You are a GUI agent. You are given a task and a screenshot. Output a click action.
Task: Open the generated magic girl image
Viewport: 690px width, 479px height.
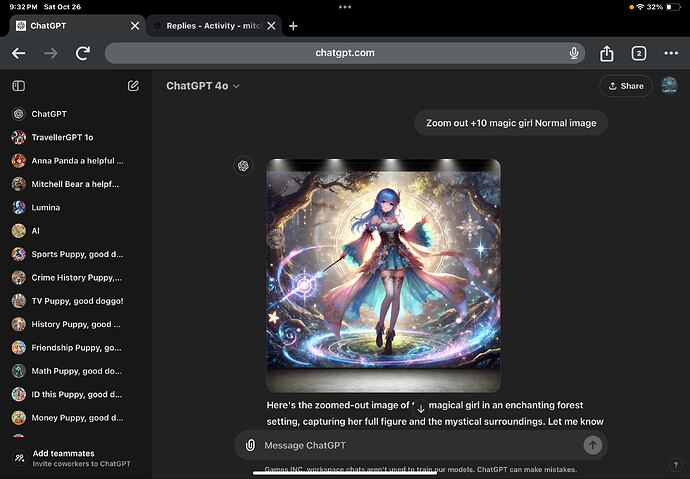coord(383,275)
